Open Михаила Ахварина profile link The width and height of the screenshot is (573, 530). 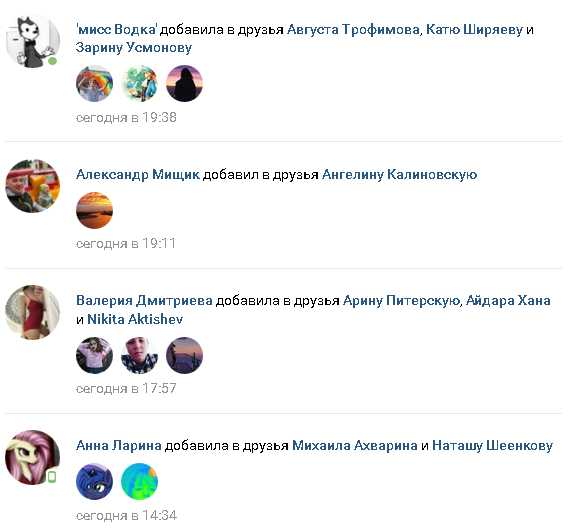(x=355, y=446)
